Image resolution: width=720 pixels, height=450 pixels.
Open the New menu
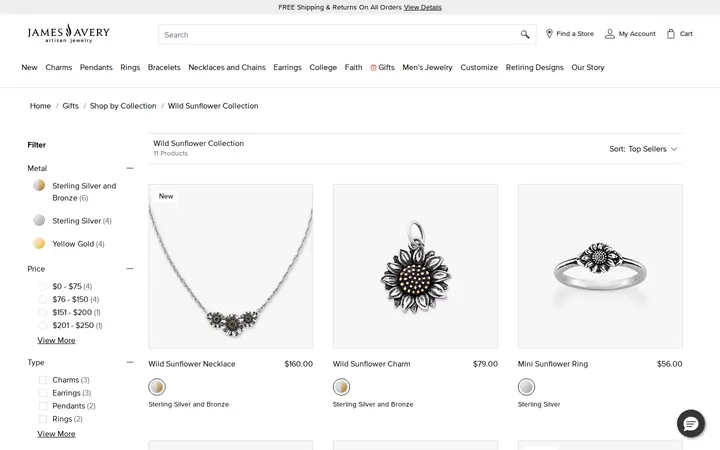pos(29,68)
